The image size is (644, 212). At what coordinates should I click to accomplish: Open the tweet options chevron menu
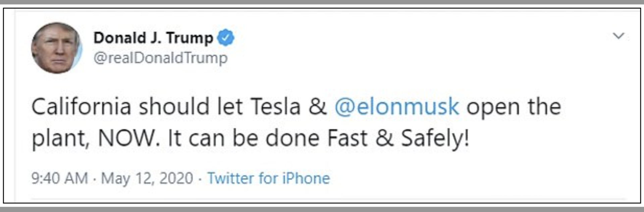point(618,36)
